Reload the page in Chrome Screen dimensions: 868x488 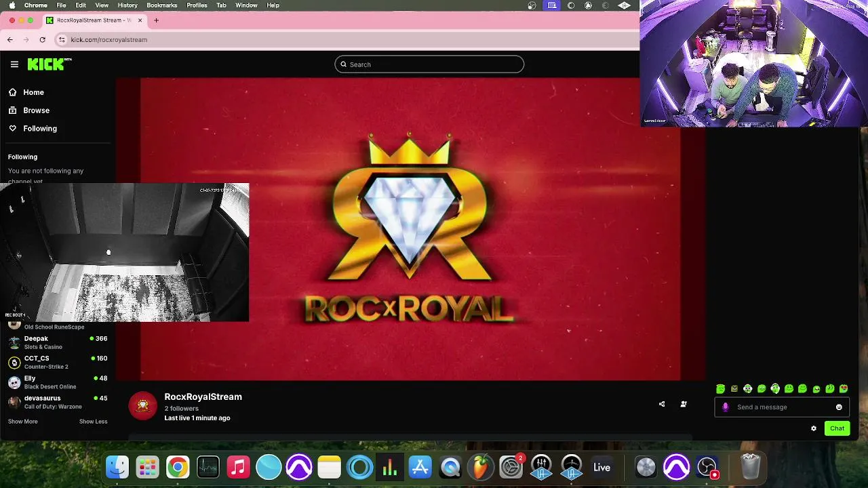[x=42, y=39]
